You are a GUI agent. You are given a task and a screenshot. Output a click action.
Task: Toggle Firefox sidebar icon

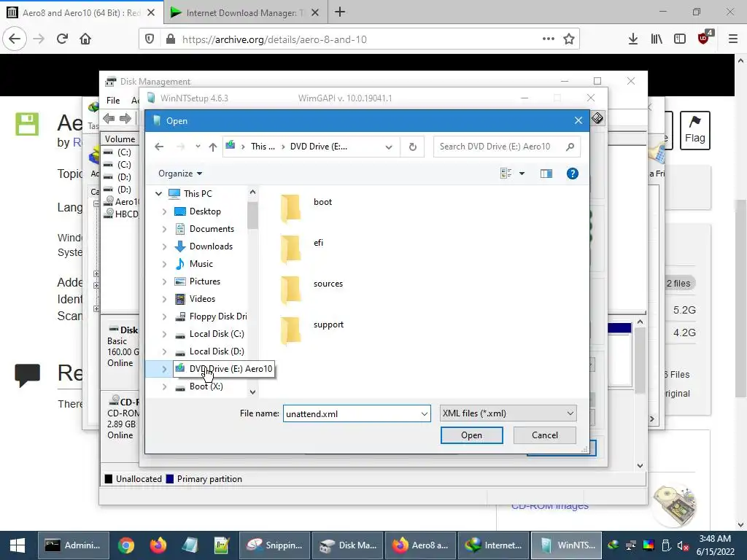(680, 39)
